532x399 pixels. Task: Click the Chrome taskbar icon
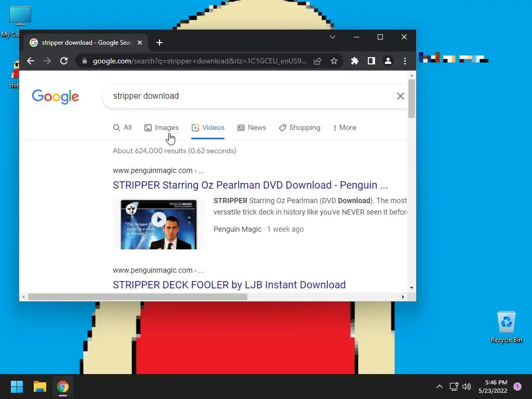[x=63, y=387]
